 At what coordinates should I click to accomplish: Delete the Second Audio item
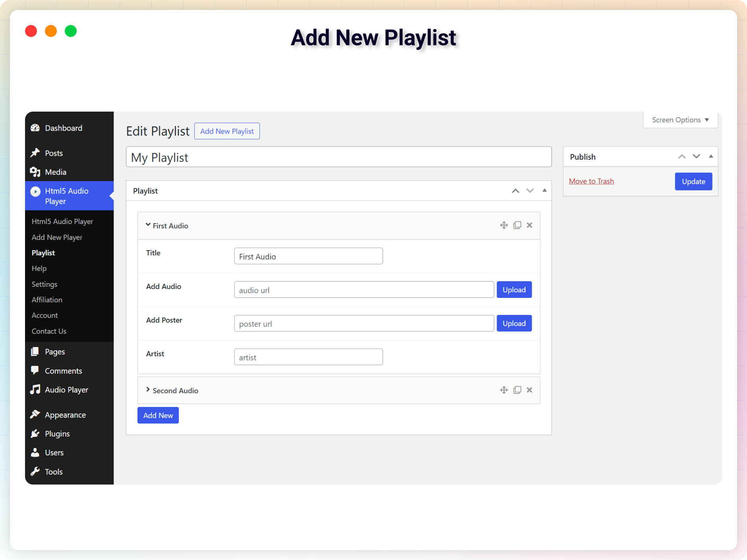529,390
